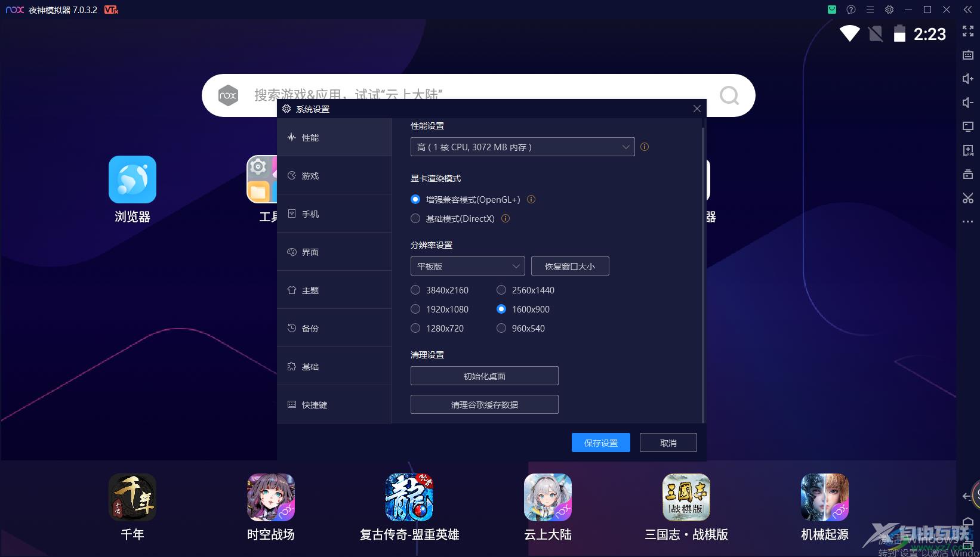
Task: Switch to the 主题 settings tab
Action: coord(334,290)
